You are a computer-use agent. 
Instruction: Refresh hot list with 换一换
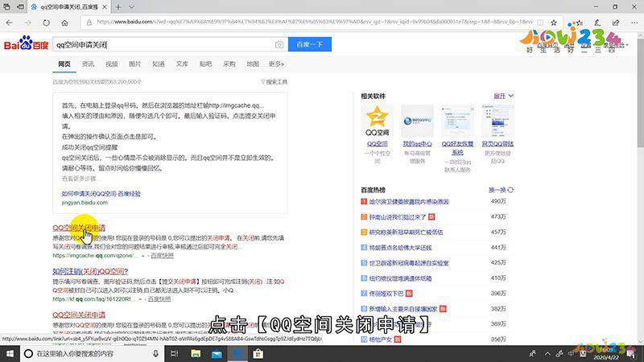(501, 190)
